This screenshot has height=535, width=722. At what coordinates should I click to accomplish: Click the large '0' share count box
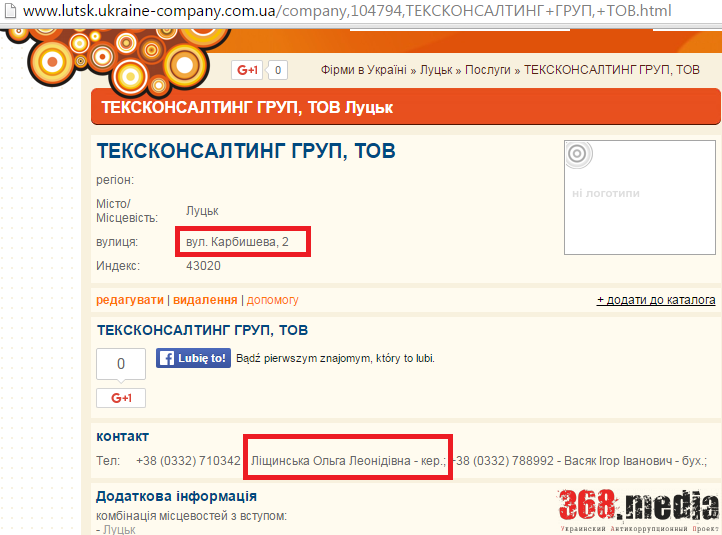pyautogui.click(x=121, y=364)
